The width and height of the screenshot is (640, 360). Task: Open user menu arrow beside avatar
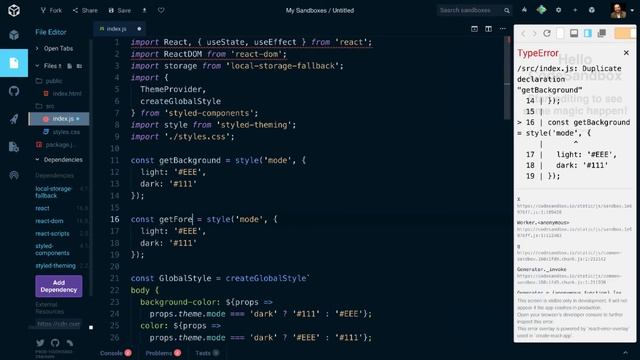tap(632, 11)
